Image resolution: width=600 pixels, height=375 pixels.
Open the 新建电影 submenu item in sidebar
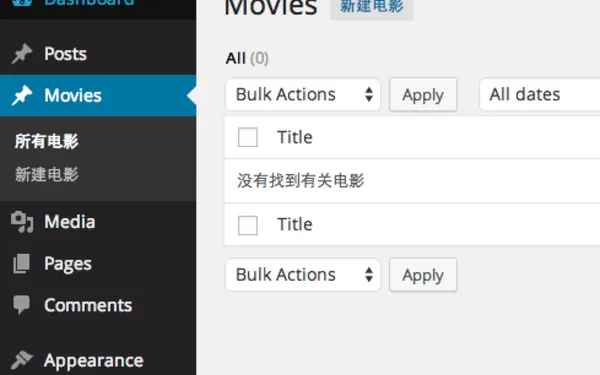coord(47,174)
